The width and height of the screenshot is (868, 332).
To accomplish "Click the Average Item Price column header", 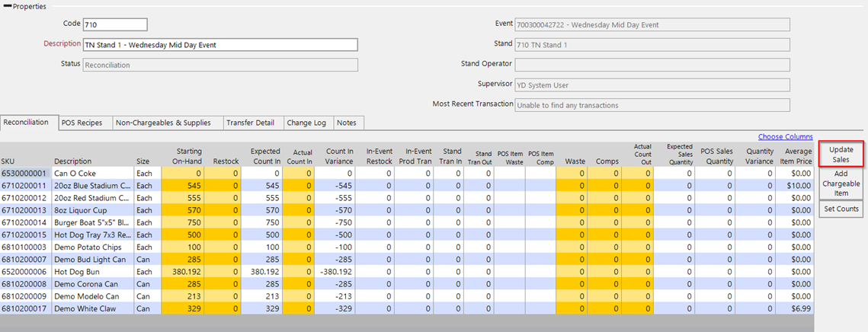I will [795, 156].
